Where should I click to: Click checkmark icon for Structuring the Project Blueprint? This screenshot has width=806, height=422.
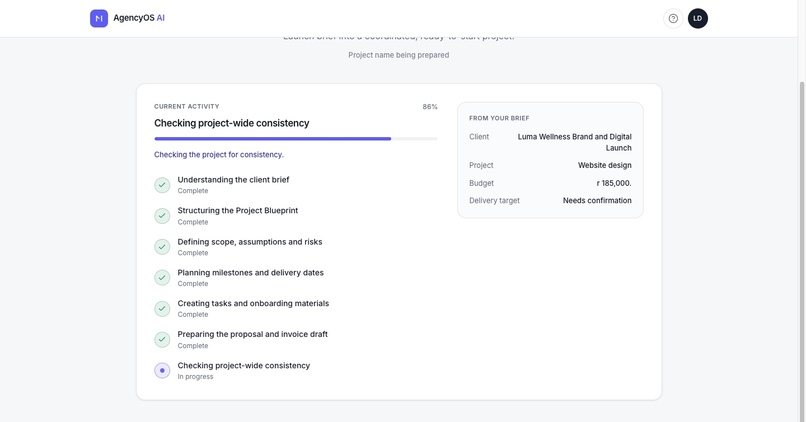pos(162,216)
